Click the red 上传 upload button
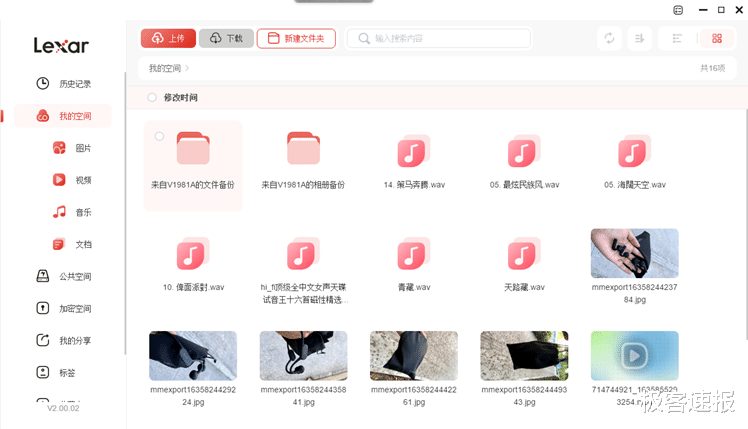The height and width of the screenshot is (429, 748). pos(168,38)
